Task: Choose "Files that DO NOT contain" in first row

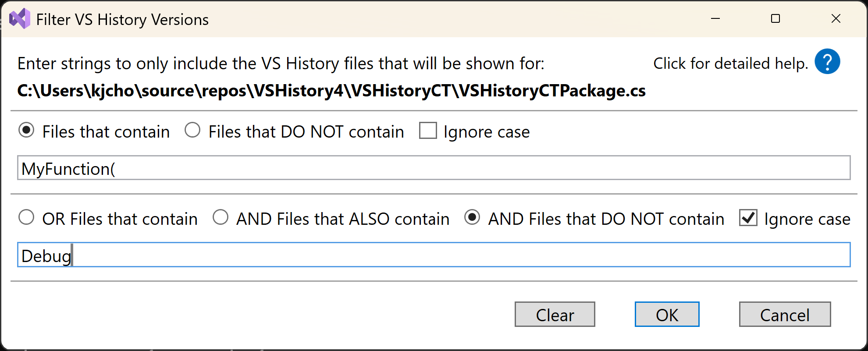Action: 192,131
